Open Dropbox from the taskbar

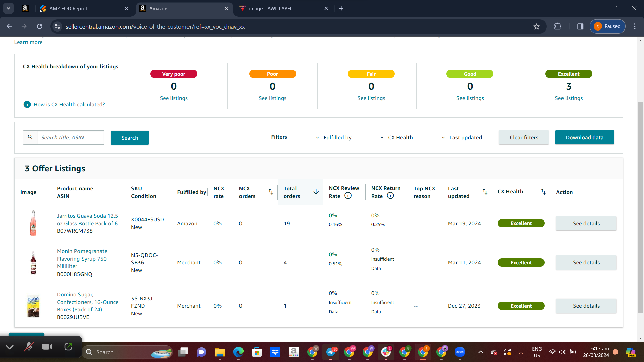coord(275,352)
